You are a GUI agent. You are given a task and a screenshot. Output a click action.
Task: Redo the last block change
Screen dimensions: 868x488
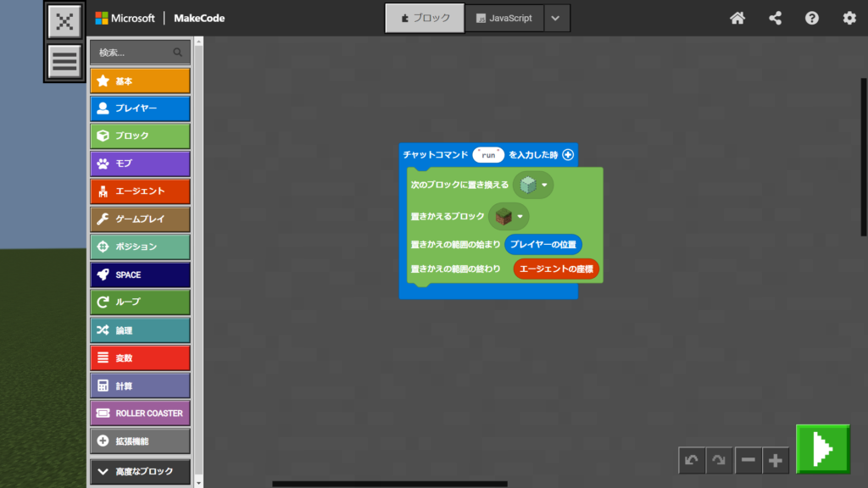coord(720,460)
